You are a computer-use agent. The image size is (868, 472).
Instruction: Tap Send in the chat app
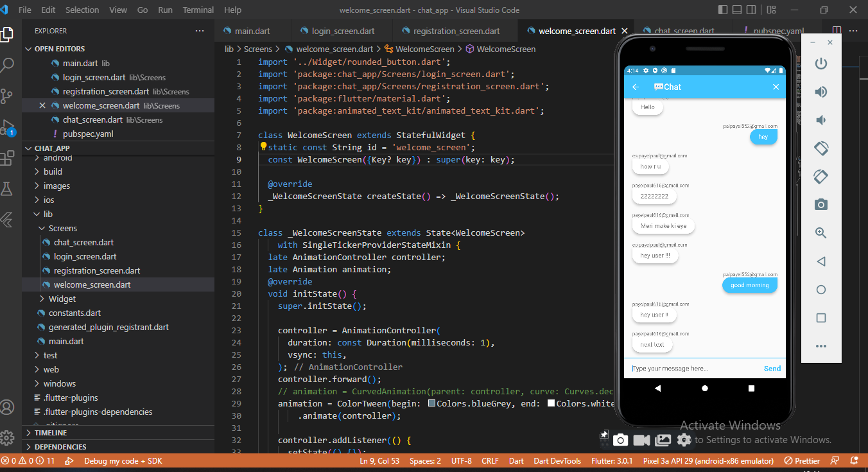772,369
